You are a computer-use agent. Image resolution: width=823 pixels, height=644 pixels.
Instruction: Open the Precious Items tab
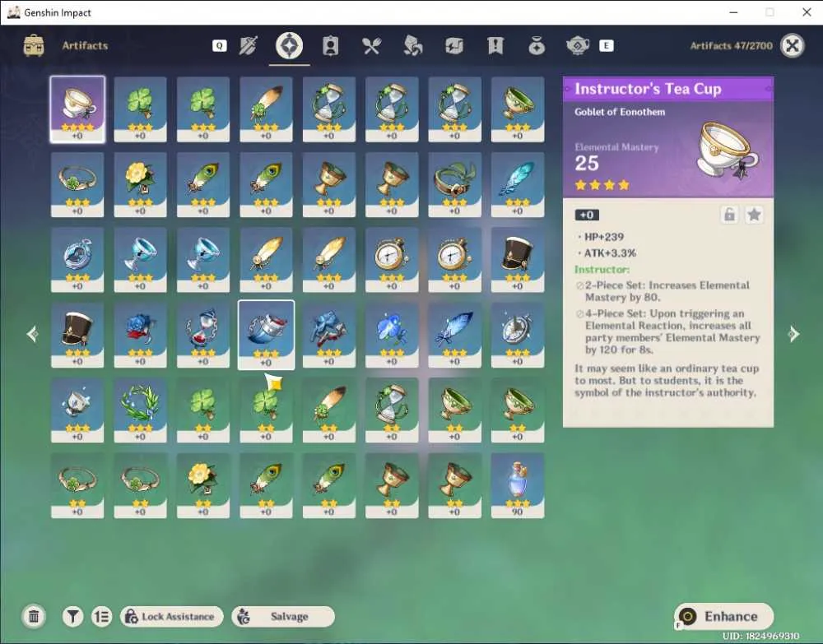(537, 45)
